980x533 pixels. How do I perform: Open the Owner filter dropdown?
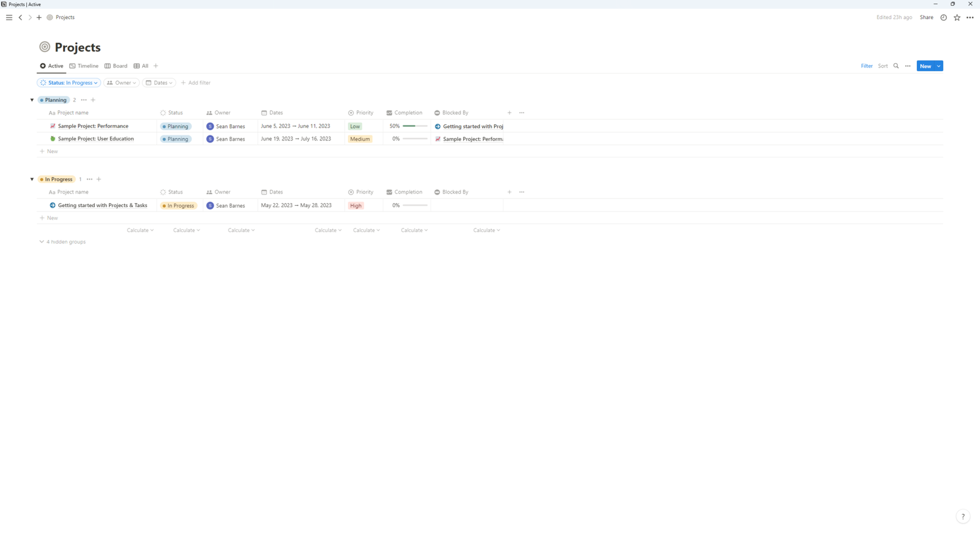(121, 83)
